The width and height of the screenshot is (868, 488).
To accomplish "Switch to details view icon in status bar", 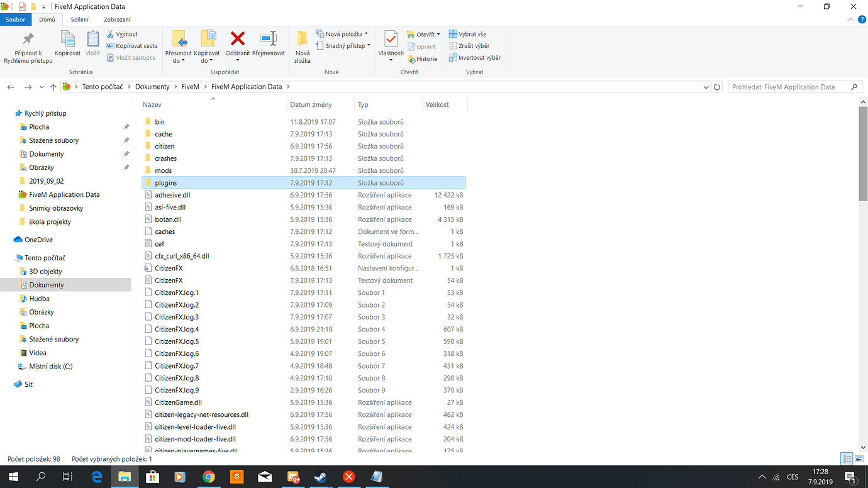I will pyautogui.click(x=847, y=459).
